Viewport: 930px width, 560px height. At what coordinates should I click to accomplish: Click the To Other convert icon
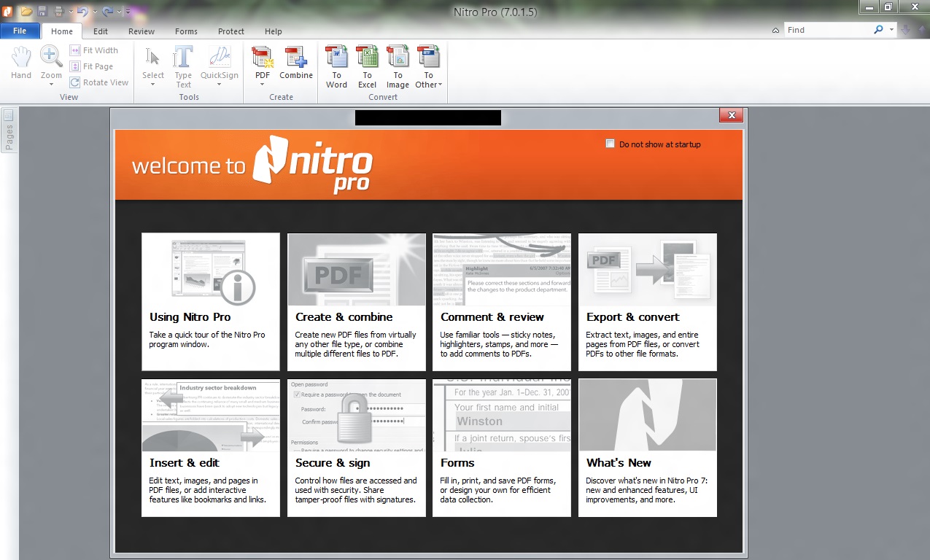428,57
